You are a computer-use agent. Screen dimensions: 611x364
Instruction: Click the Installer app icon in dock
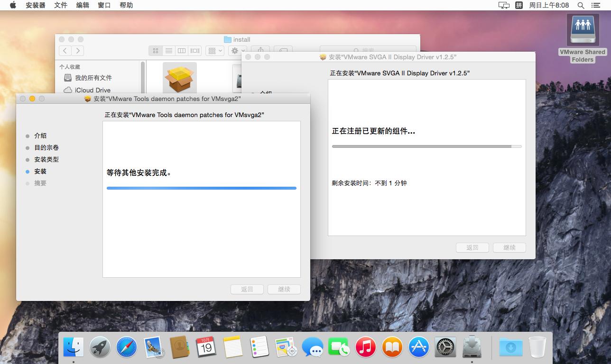tap(472, 347)
